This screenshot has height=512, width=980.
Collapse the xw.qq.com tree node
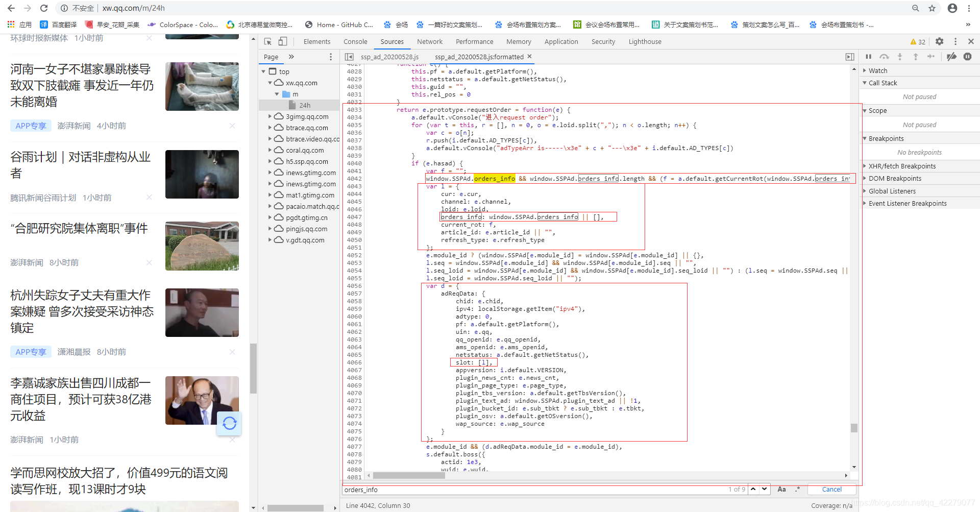click(270, 83)
